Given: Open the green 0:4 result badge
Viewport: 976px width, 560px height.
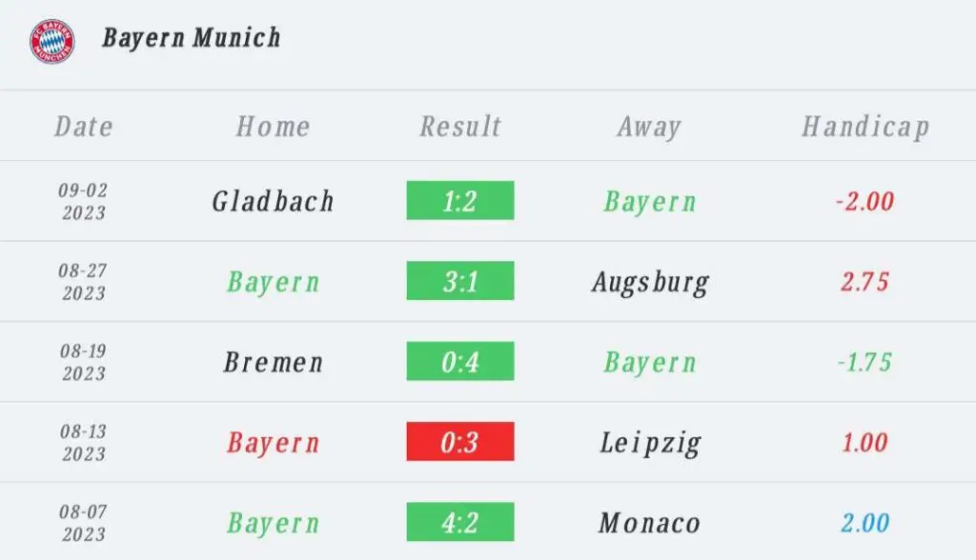Looking at the screenshot, I should click(x=460, y=361).
